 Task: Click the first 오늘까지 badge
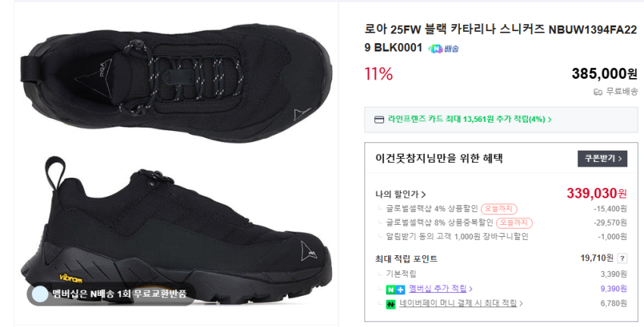499,209
